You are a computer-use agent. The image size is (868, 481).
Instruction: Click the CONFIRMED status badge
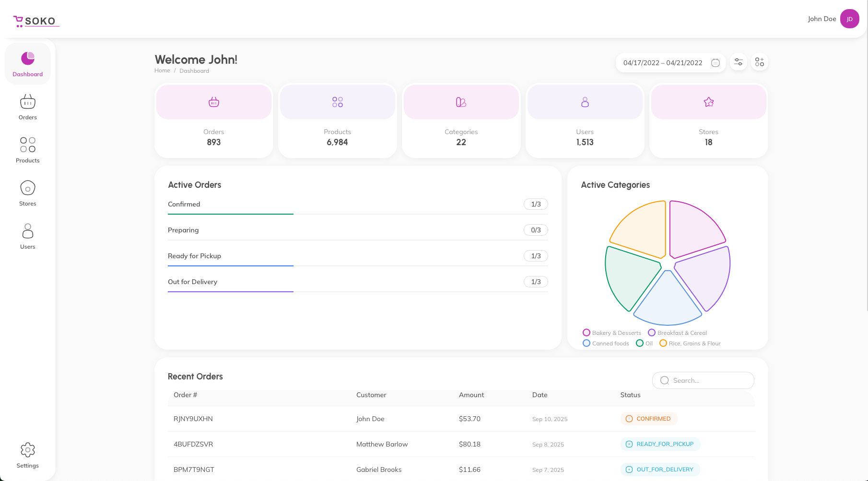pos(649,419)
